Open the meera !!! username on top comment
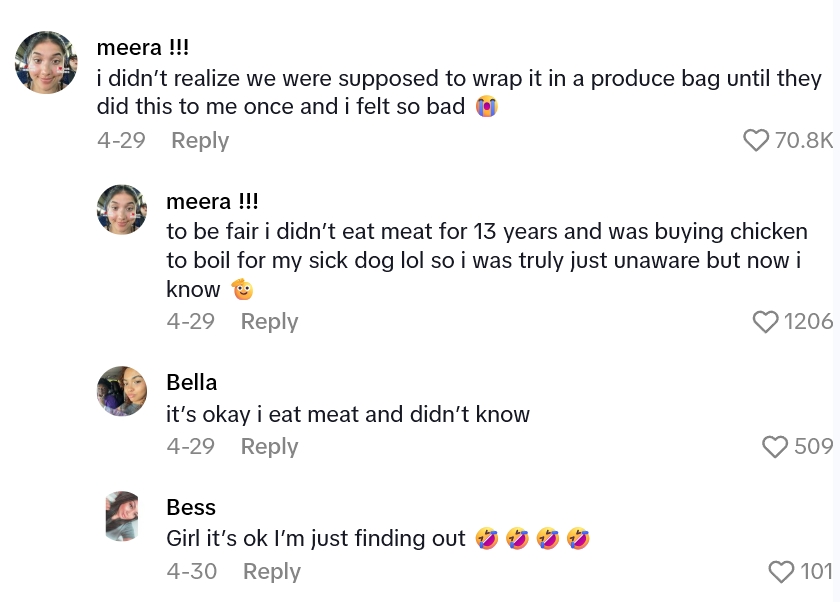 [143, 47]
